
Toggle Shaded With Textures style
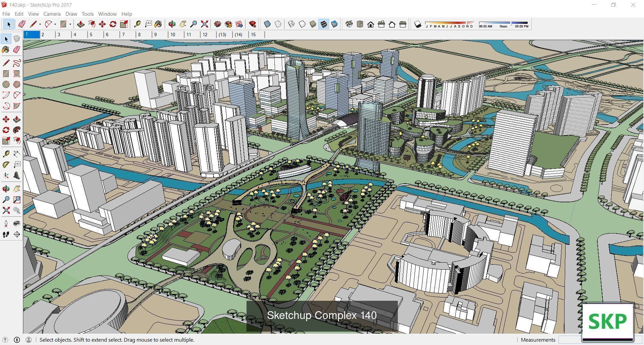(x=324, y=24)
